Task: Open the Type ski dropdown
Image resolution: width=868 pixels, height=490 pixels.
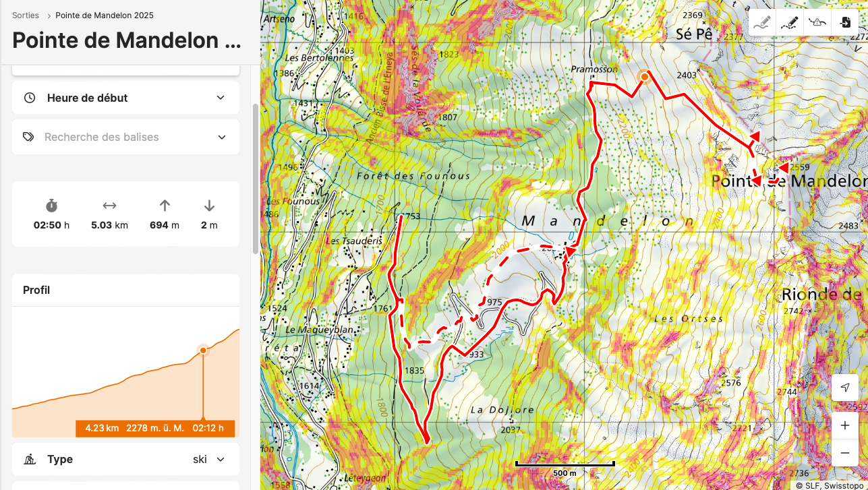Action: tap(221, 460)
